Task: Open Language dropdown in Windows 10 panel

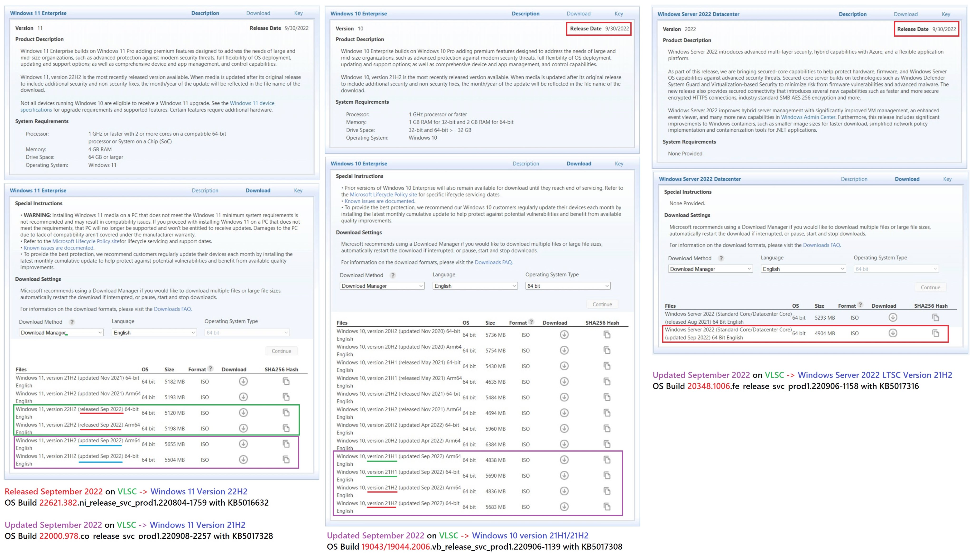Action: (x=475, y=286)
